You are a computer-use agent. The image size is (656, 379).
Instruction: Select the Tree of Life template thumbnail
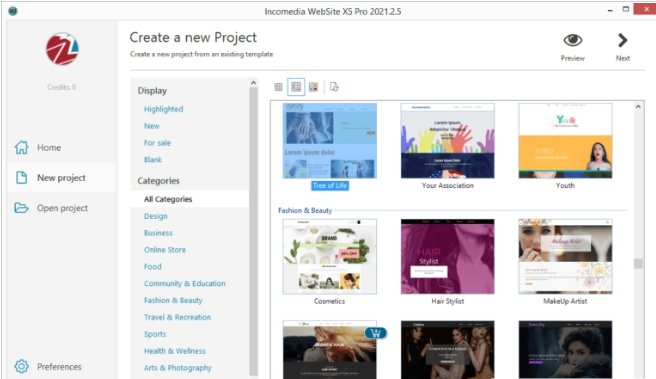pos(330,141)
